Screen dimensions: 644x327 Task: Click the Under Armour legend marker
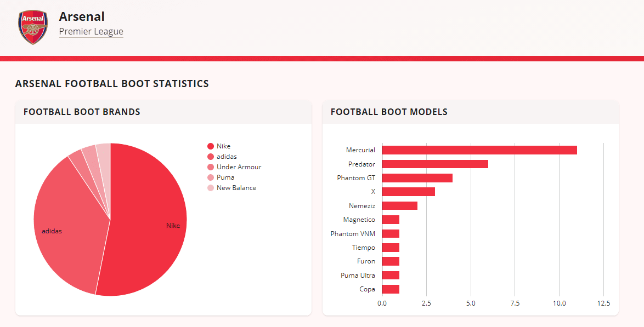pos(210,167)
